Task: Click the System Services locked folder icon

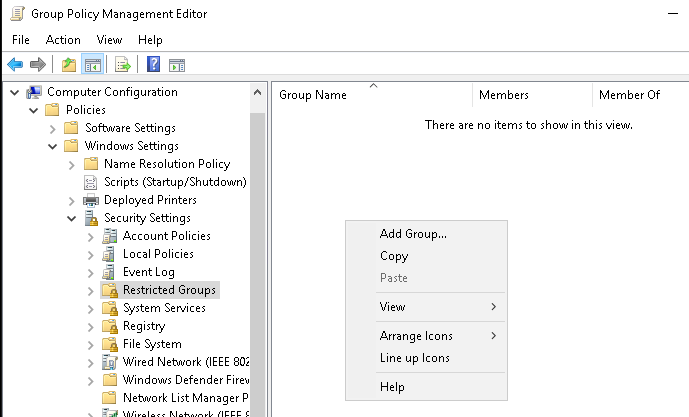Action: tap(110, 308)
